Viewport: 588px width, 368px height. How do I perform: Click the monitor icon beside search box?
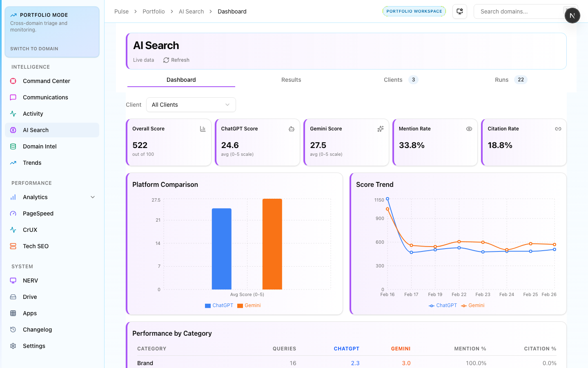click(460, 11)
